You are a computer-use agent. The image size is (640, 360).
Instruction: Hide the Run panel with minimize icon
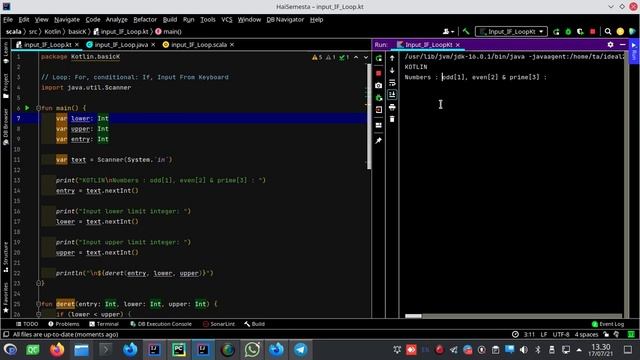tap(622, 44)
